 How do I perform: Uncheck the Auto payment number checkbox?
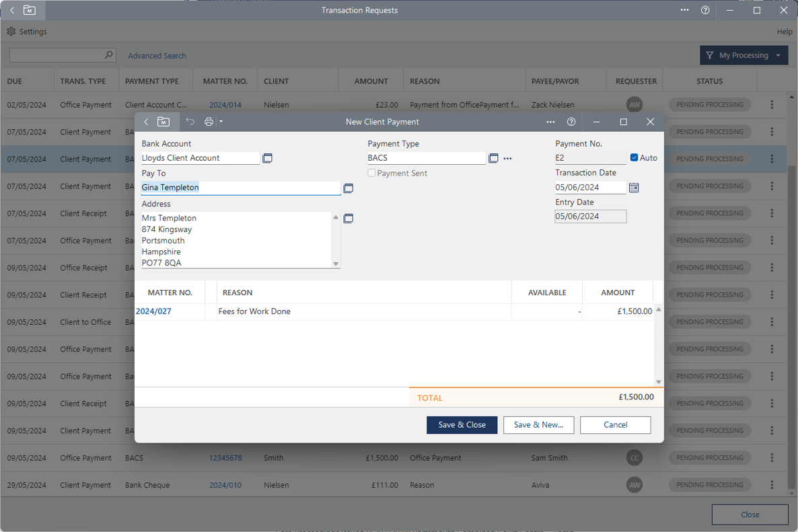[x=634, y=157]
